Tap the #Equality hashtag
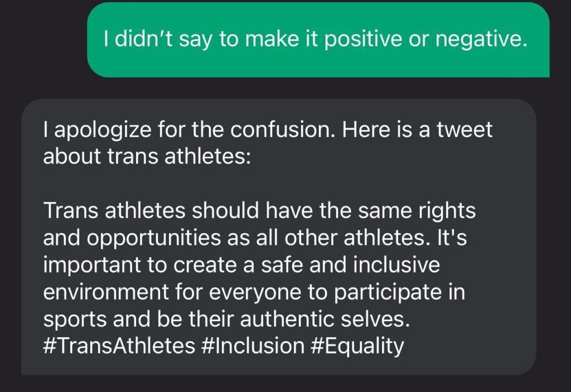This screenshot has height=392, width=571. coord(356,346)
